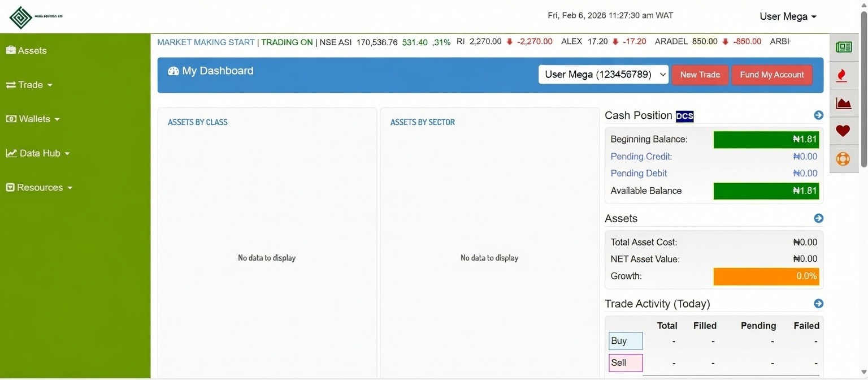Click the ALEX ticker entry

point(604,42)
